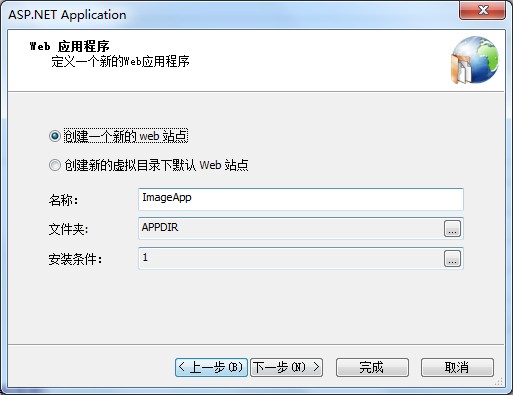Click the 完成 button
The image size is (513, 395).
(372, 368)
